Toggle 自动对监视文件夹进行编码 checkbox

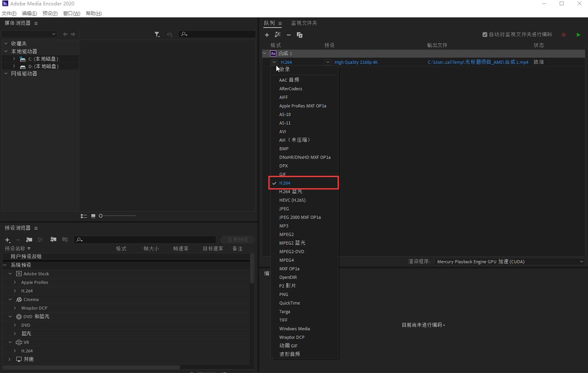coord(485,35)
